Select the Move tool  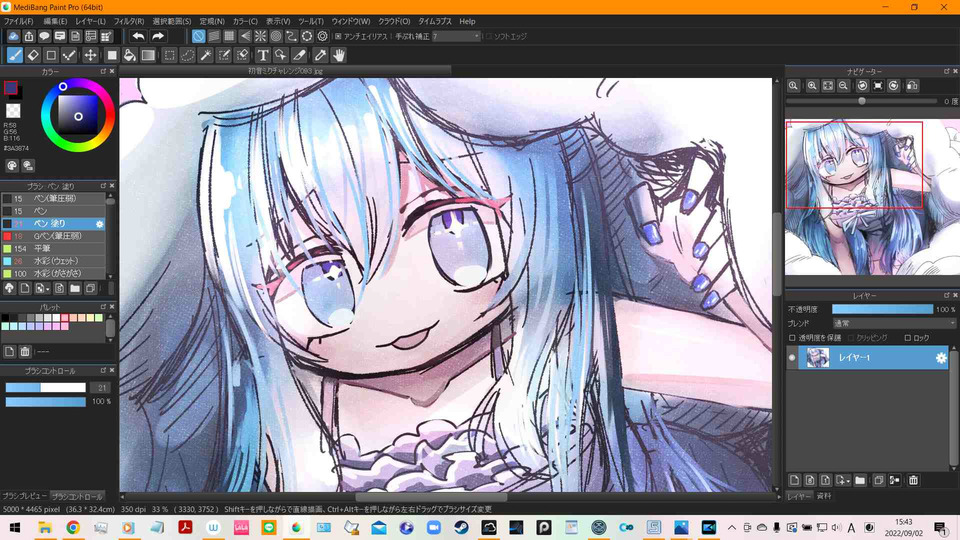pos(90,56)
